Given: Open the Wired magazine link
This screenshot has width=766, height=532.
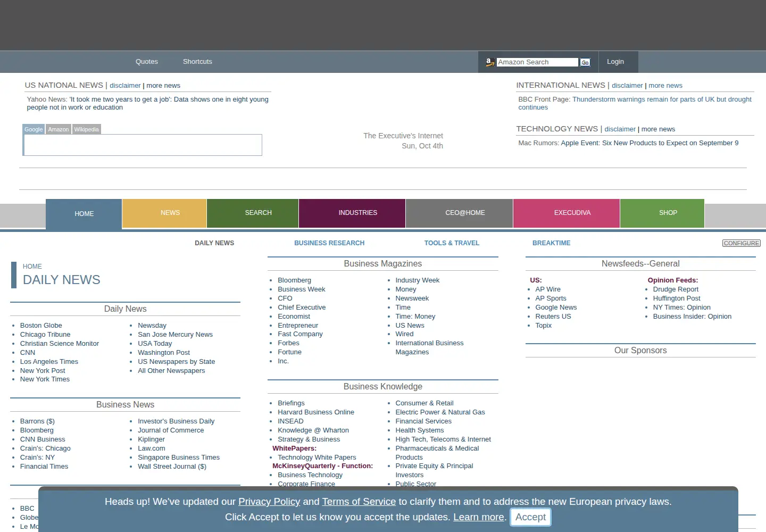Looking at the screenshot, I should [x=404, y=334].
